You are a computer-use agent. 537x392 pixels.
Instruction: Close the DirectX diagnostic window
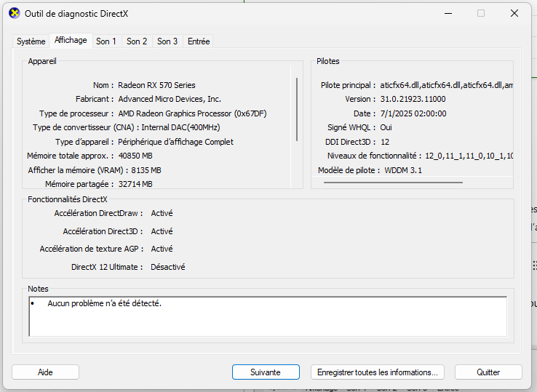514,13
